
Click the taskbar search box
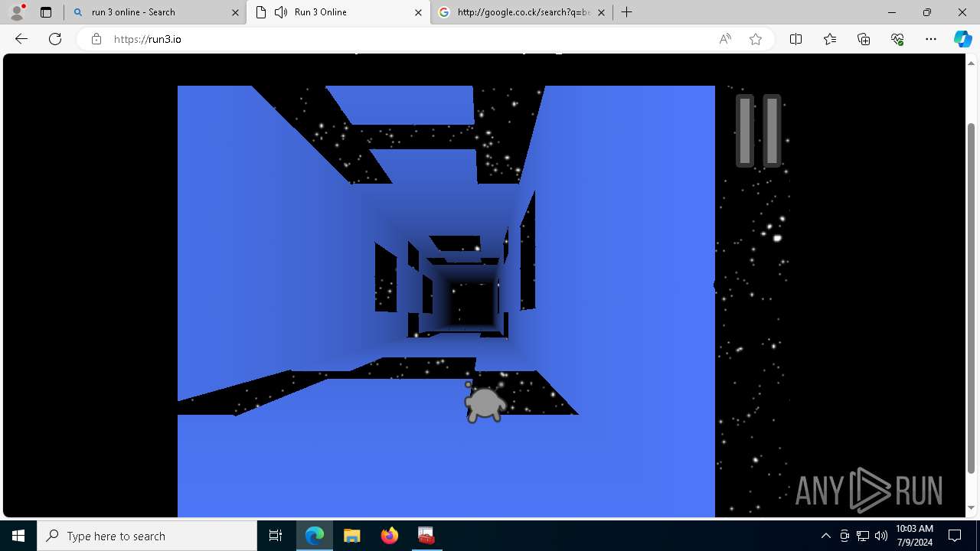pos(147,536)
